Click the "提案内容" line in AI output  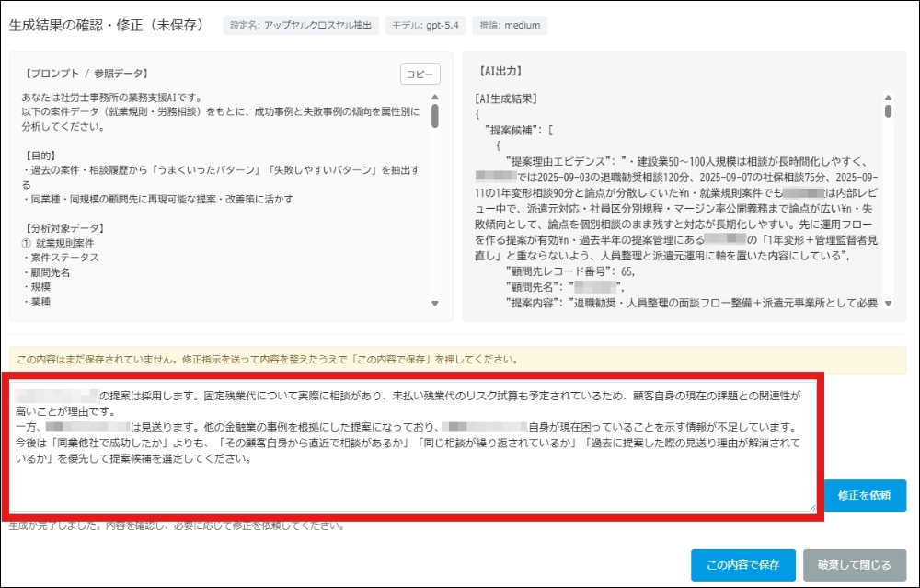691,303
